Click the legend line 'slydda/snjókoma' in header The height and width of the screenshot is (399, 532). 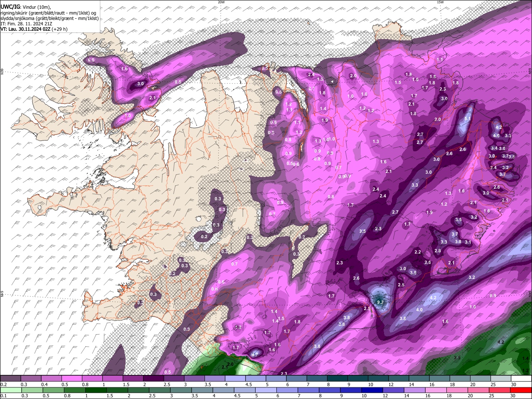click(x=49, y=18)
